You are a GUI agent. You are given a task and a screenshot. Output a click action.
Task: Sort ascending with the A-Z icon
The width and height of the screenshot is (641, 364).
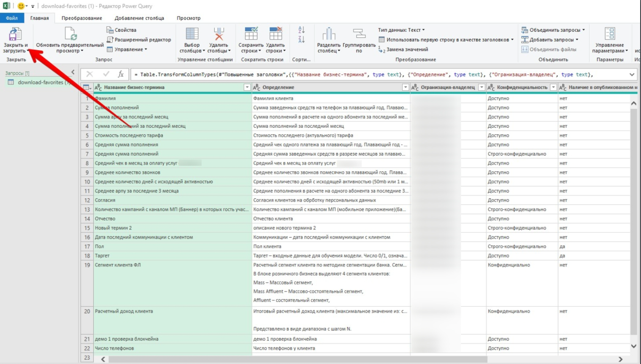click(301, 30)
